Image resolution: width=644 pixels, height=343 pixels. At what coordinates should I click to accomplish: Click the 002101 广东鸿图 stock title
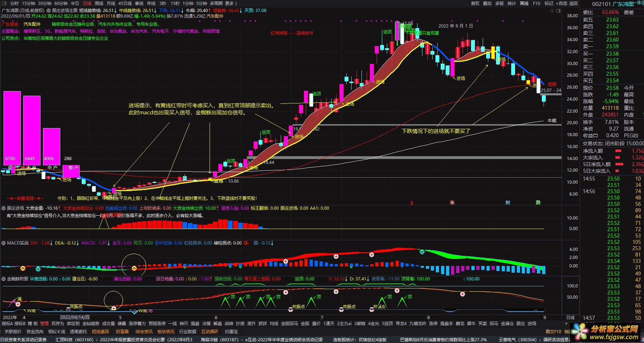click(x=613, y=4)
